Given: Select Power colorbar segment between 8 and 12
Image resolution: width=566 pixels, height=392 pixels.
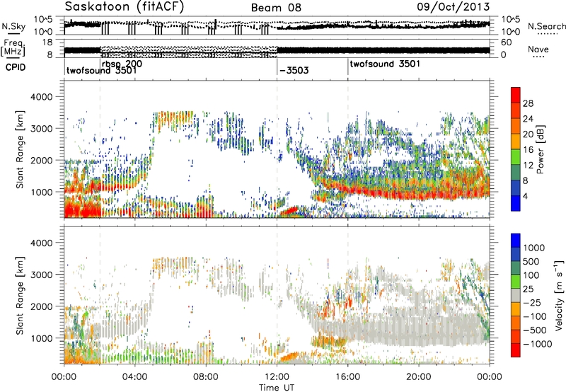Looking at the screenshot, I should (x=516, y=173).
